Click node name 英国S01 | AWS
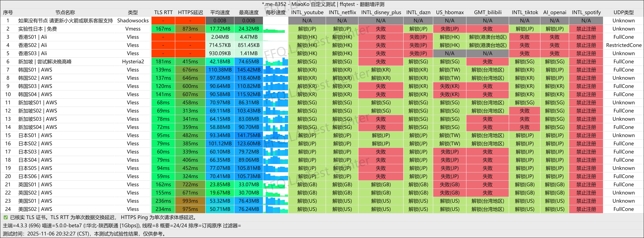The height and width of the screenshot is (238, 644). point(35,184)
